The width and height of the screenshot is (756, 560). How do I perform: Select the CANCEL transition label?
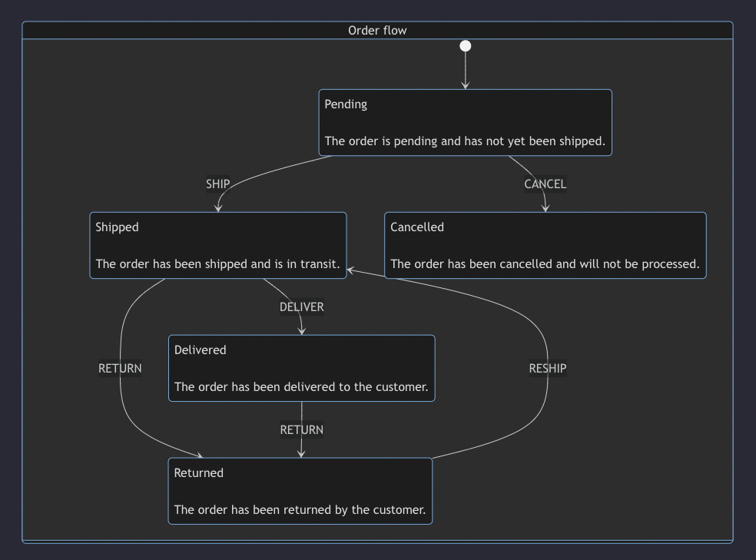(545, 184)
